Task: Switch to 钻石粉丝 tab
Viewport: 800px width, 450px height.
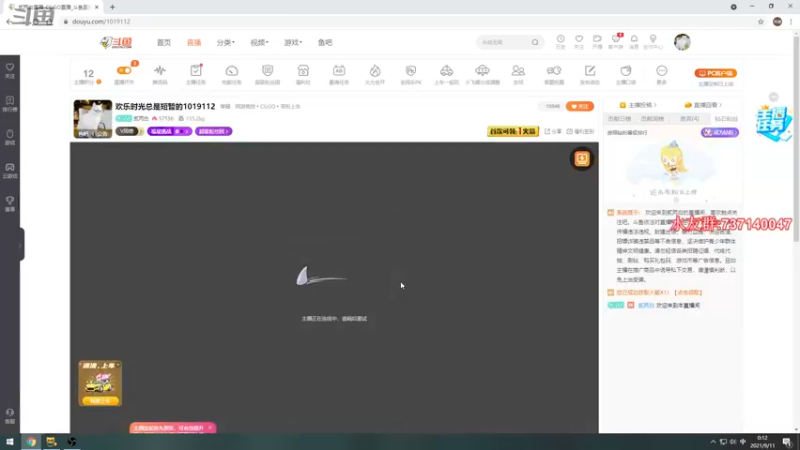Action: [x=726, y=119]
